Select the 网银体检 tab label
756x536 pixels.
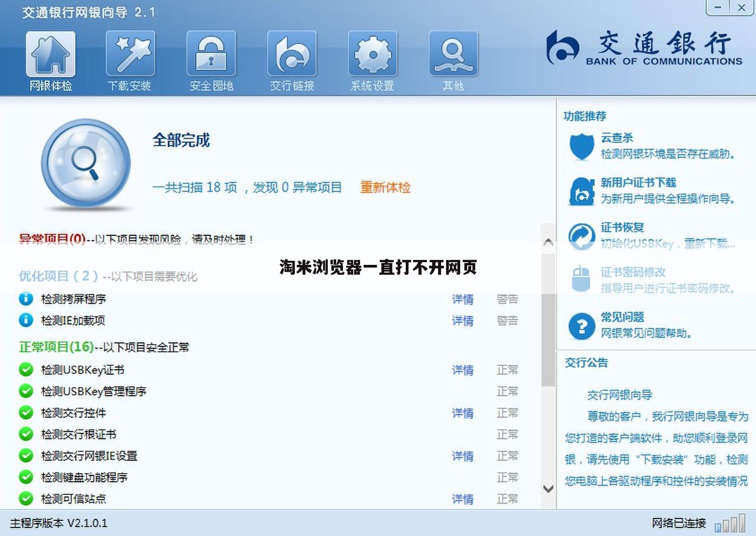pyautogui.click(x=51, y=86)
